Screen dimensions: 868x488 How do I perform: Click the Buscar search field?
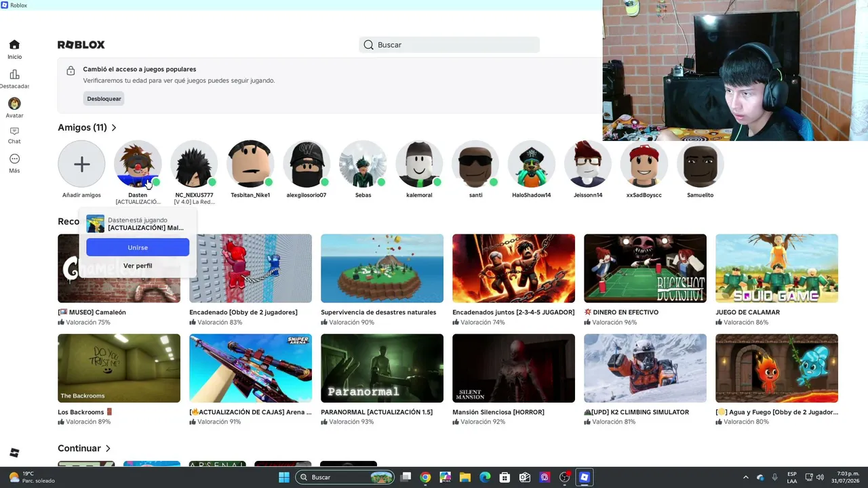pos(449,45)
